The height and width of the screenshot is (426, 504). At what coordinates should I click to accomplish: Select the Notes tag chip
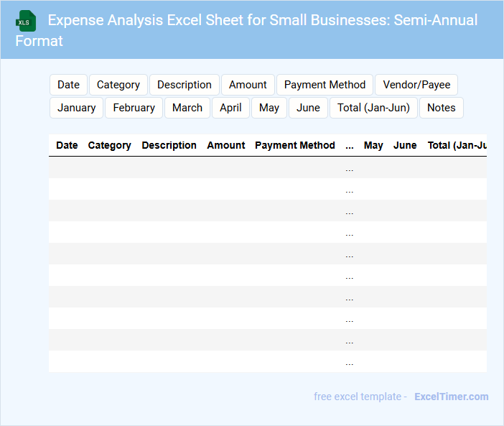441,108
